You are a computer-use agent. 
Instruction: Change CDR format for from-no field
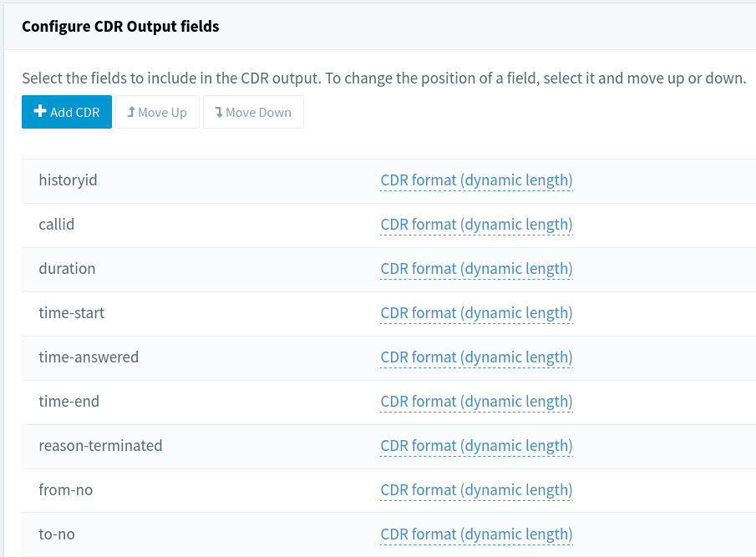pyautogui.click(x=476, y=489)
